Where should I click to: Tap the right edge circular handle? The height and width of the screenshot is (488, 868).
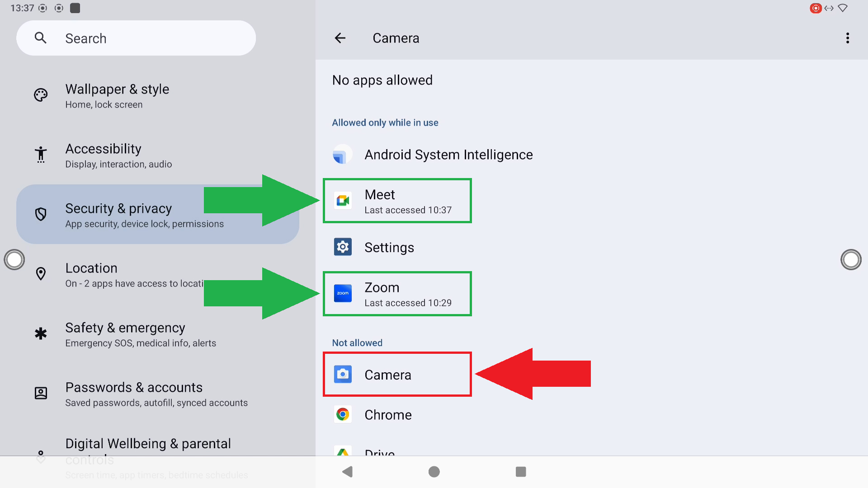point(850,260)
